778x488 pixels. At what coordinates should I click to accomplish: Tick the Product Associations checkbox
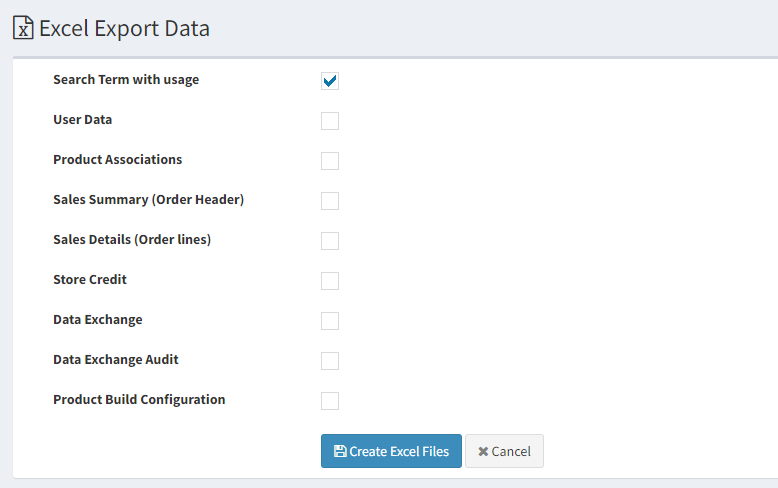coord(330,161)
